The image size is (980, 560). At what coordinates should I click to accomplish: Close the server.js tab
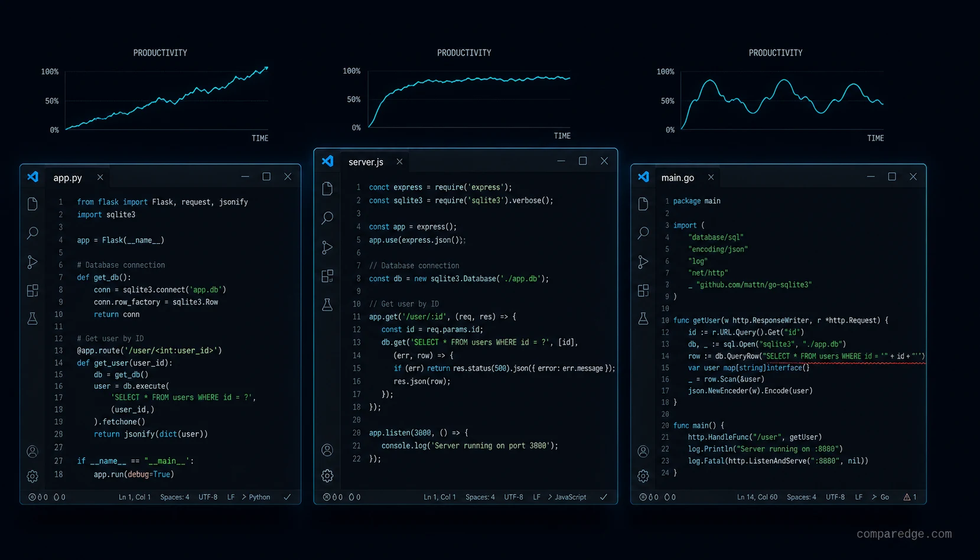(x=399, y=161)
